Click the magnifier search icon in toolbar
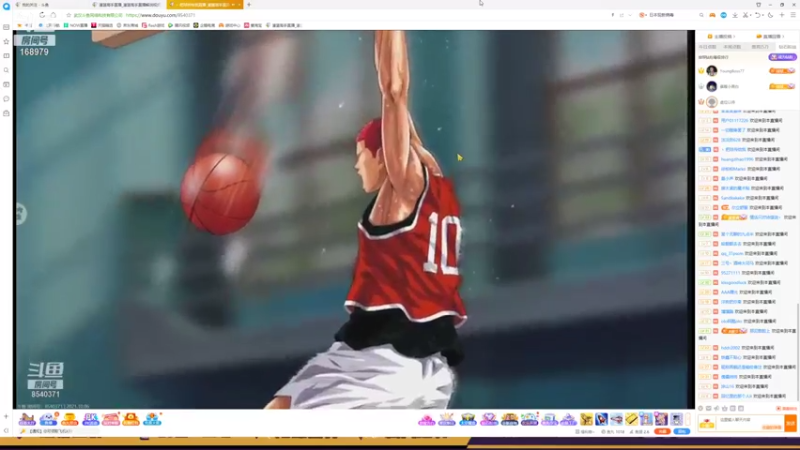 701,15
